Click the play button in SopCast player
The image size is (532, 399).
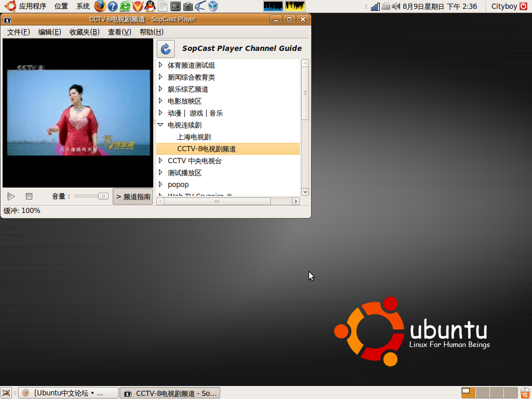pyautogui.click(x=11, y=196)
